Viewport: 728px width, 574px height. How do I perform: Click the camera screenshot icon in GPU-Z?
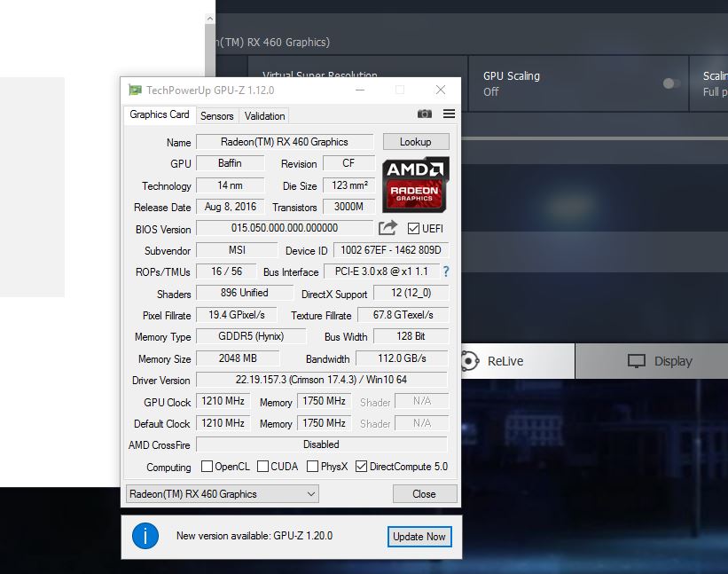[425, 114]
